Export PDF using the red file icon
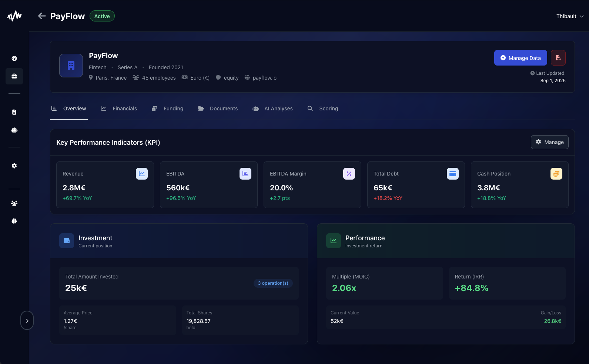589x364 pixels. point(558,58)
